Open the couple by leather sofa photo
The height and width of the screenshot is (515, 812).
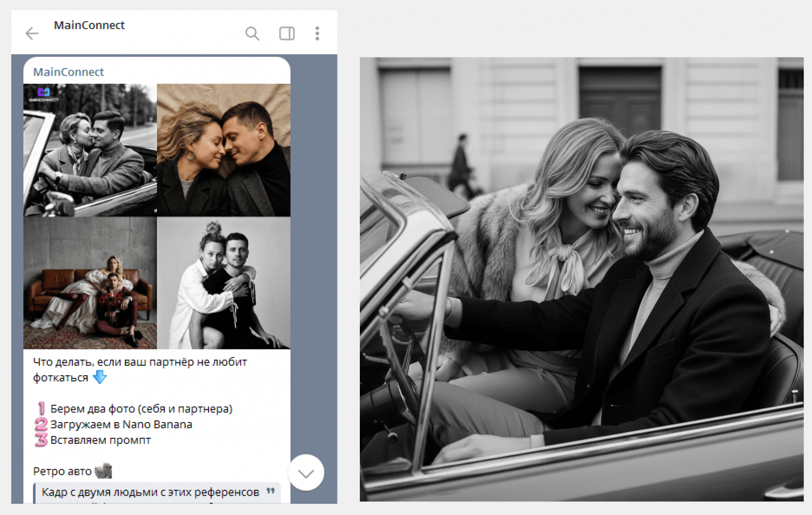pos(90,283)
